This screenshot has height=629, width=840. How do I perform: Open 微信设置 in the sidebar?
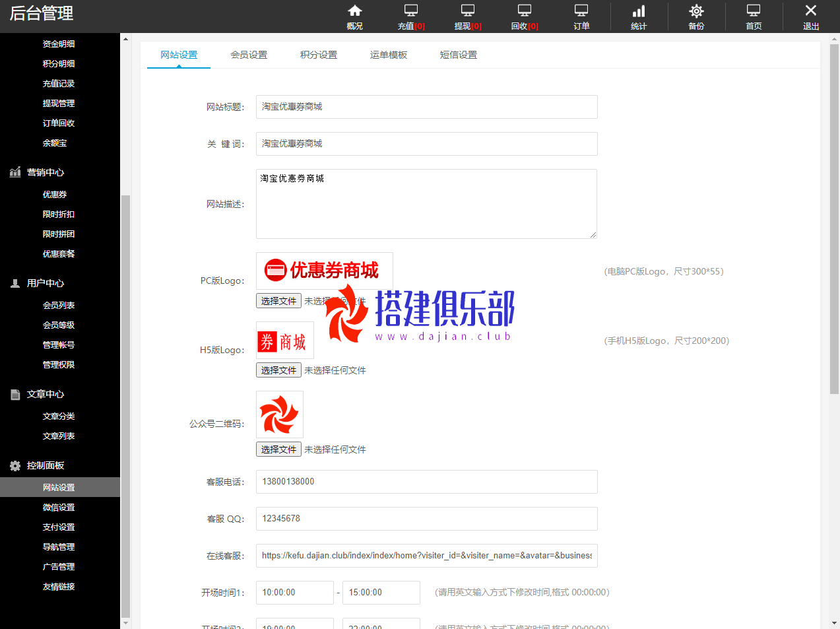[59, 507]
